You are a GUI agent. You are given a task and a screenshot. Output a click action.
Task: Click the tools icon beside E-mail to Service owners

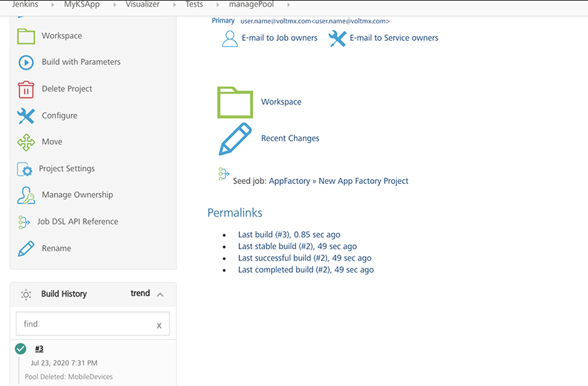click(337, 39)
